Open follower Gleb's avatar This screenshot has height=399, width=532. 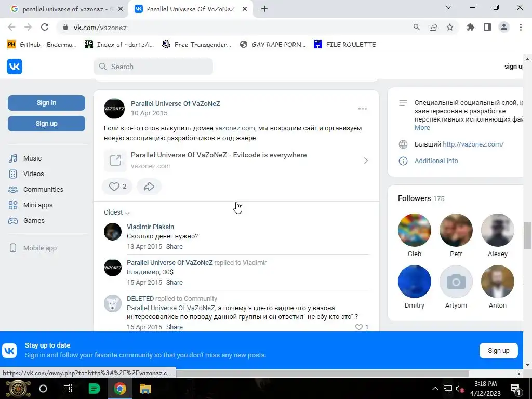[x=414, y=230]
